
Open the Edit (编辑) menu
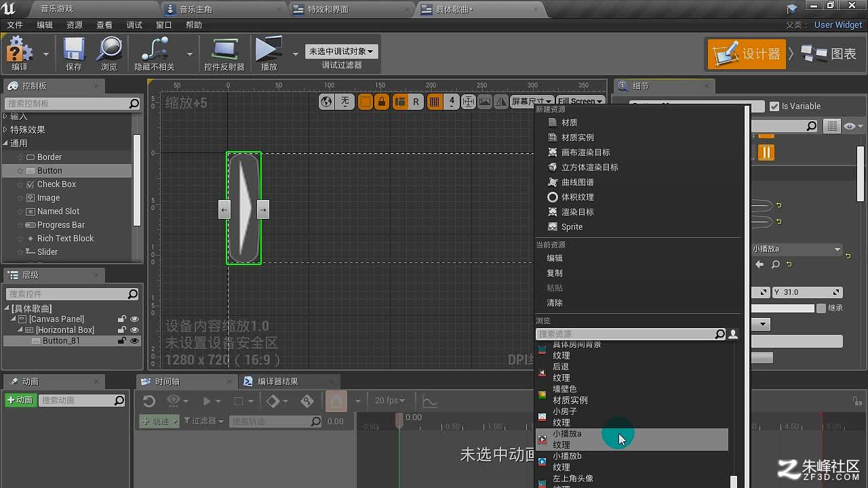[45, 25]
